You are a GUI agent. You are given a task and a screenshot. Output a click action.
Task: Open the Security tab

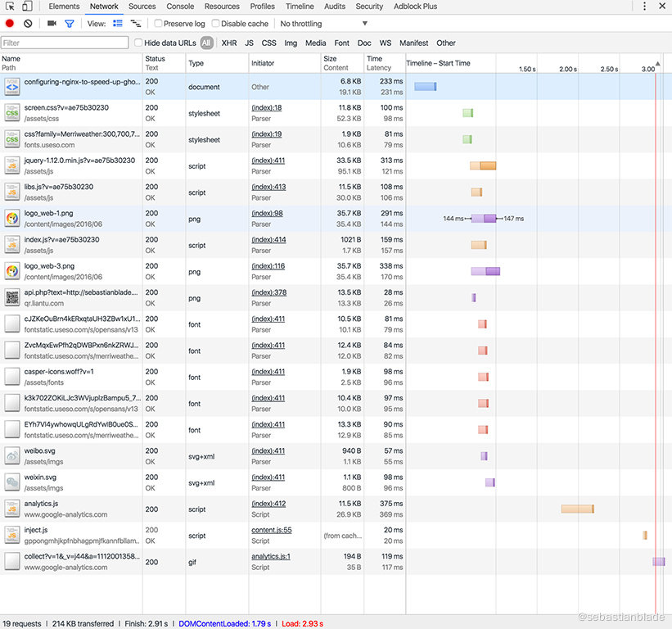(x=369, y=7)
